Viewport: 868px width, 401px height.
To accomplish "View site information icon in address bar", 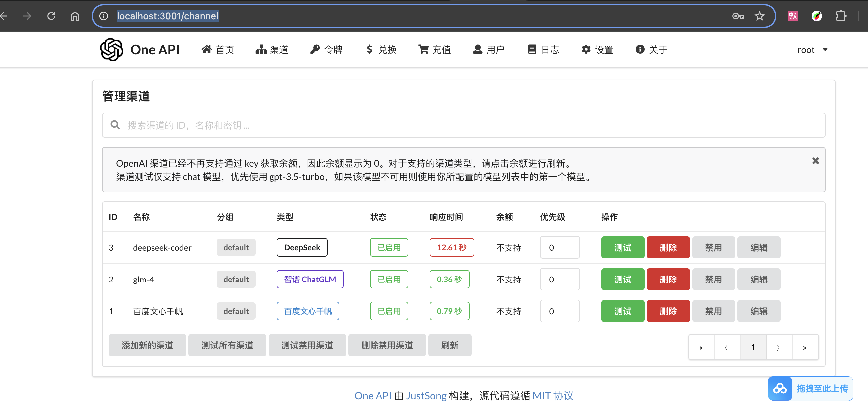I will (x=104, y=16).
